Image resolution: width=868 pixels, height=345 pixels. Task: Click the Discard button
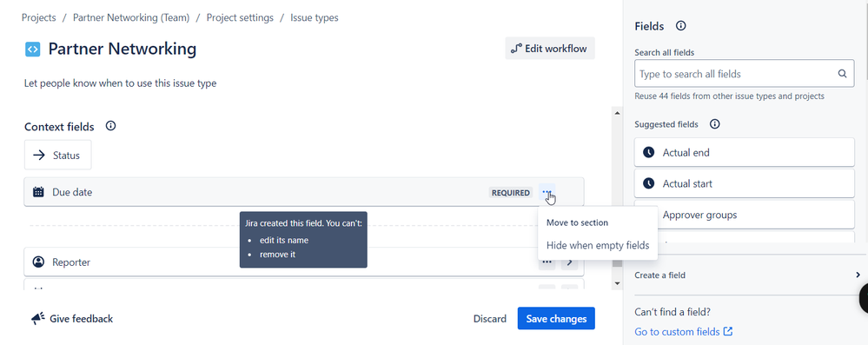[x=490, y=318]
